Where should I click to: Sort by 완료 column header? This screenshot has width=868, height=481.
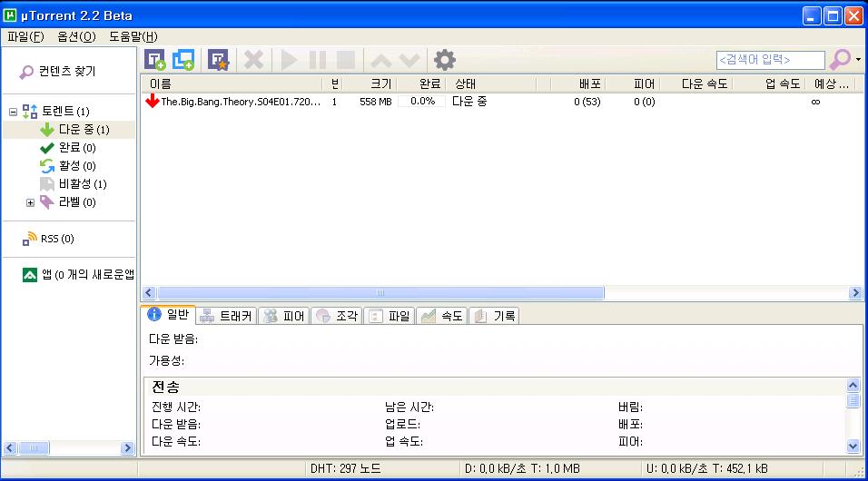pos(422,84)
